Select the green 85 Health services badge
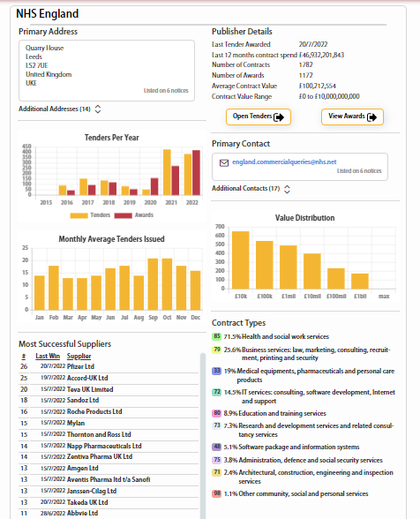420x519 pixels. pyautogui.click(x=216, y=336)
